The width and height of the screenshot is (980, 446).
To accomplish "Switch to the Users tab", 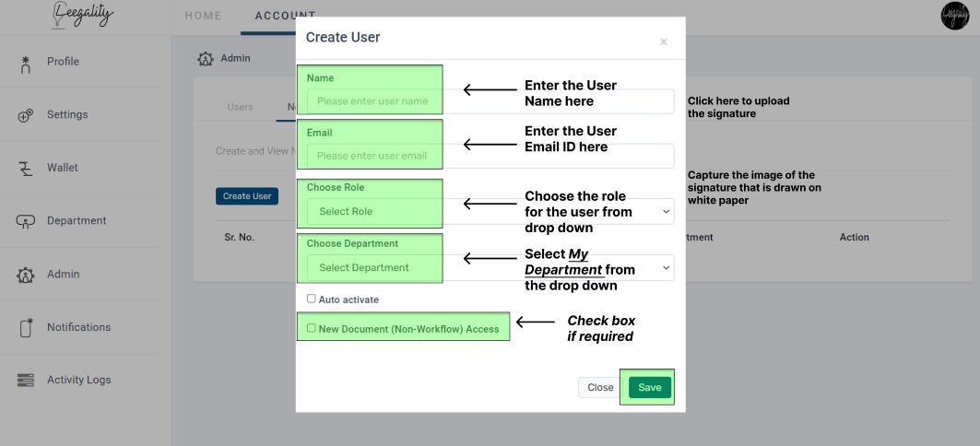I will click(240, 107).
